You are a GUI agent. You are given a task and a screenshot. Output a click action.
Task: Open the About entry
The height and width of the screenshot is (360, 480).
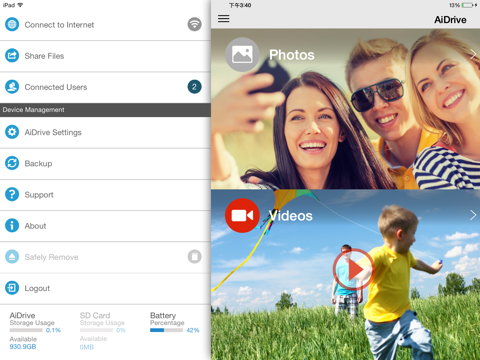[x=105, y=226]
